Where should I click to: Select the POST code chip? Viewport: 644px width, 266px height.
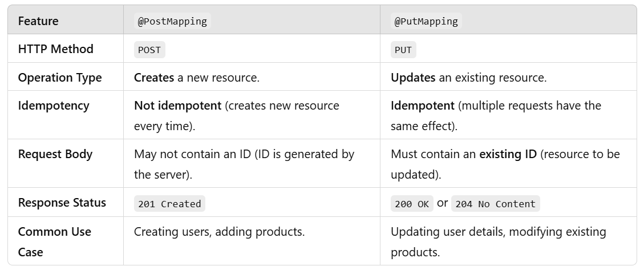[149, 50]
